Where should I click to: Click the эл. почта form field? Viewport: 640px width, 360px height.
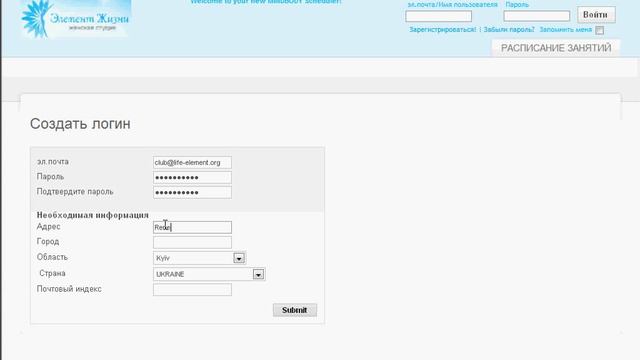click(x=192, y=162)
